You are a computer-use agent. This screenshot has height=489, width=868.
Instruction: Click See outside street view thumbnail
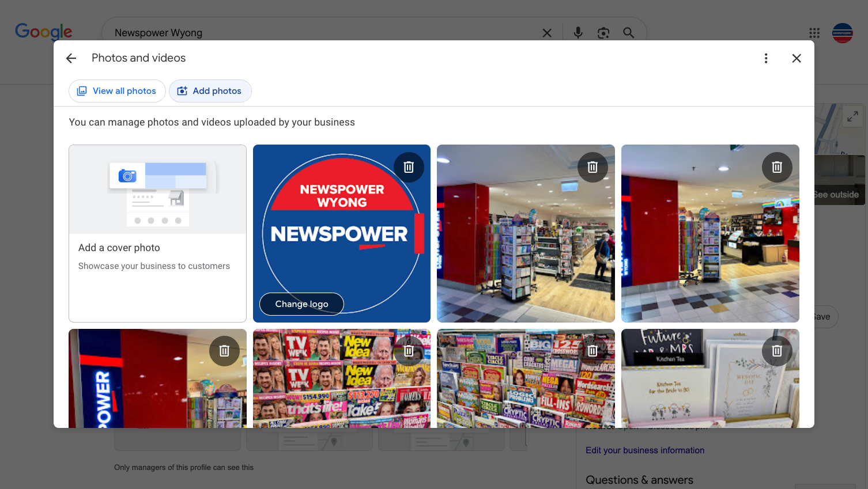click(x=840, y=180)
